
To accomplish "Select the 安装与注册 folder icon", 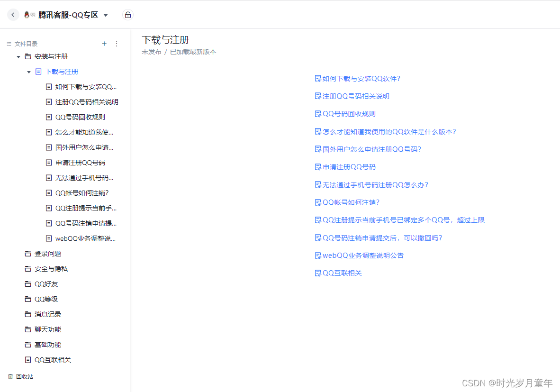I will pyautogui.click(x=28, y=56).
